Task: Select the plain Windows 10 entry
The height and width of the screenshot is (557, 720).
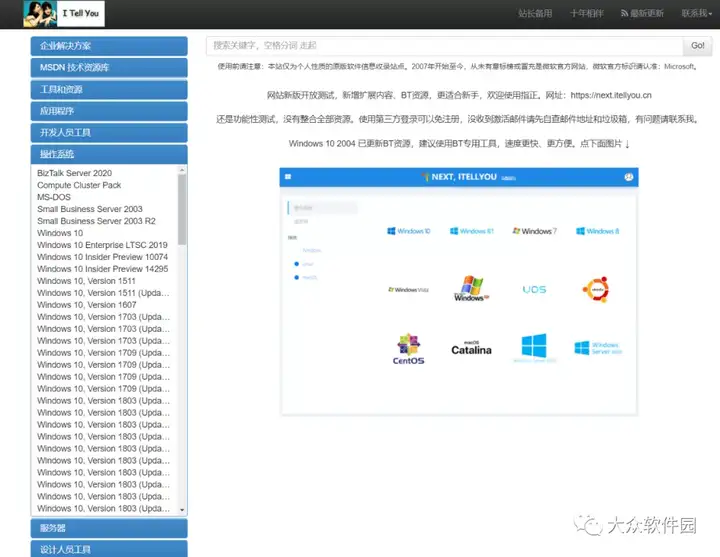Action: click(60, 233)
